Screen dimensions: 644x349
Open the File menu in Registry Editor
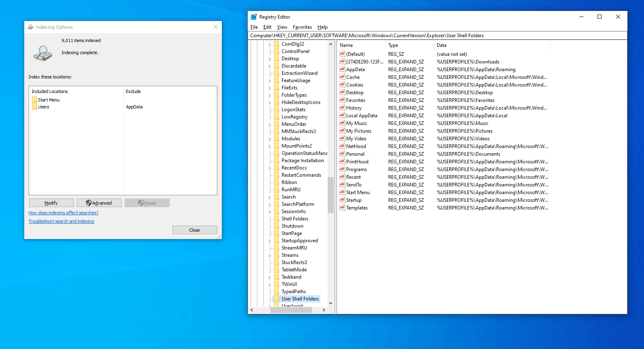pyautogui.click(x=254, y=27)
